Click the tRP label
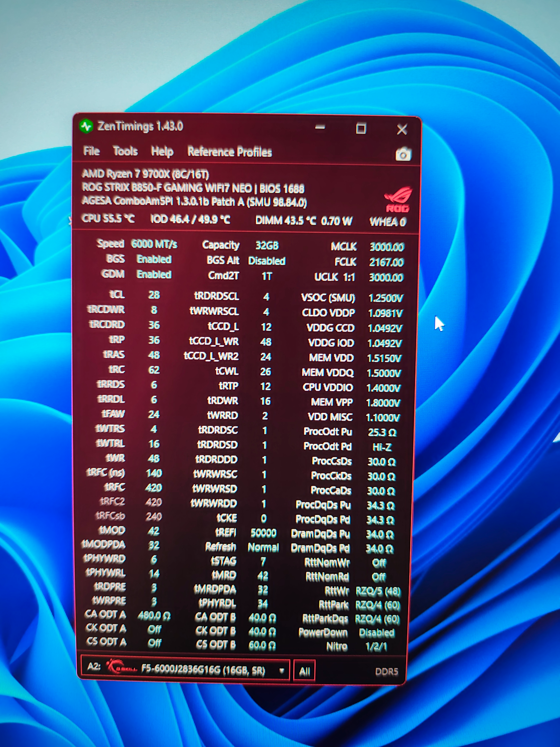 click(x=116, y=340)
